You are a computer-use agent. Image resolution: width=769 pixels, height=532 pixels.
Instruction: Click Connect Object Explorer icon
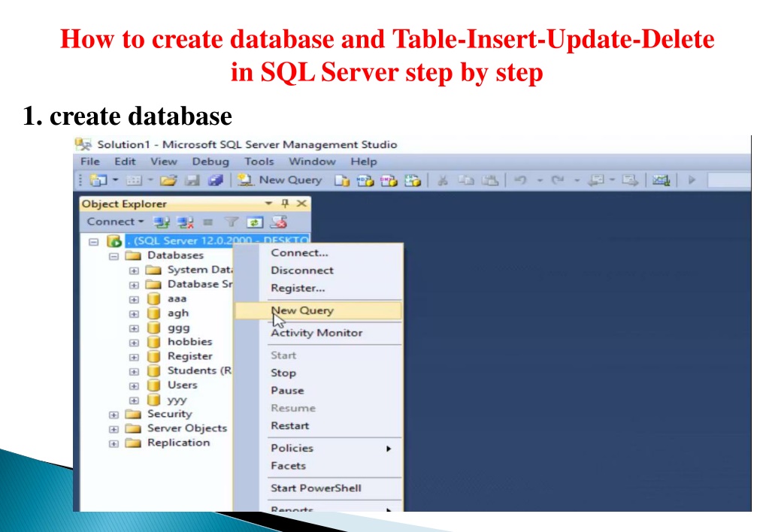pyautogui.click(x=161, y=222)
